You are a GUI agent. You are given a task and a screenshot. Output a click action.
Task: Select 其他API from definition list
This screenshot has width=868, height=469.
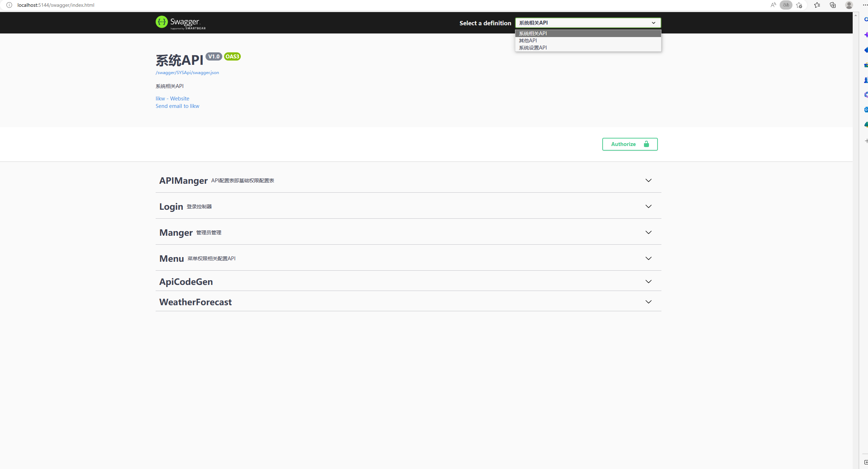(588, 41)
